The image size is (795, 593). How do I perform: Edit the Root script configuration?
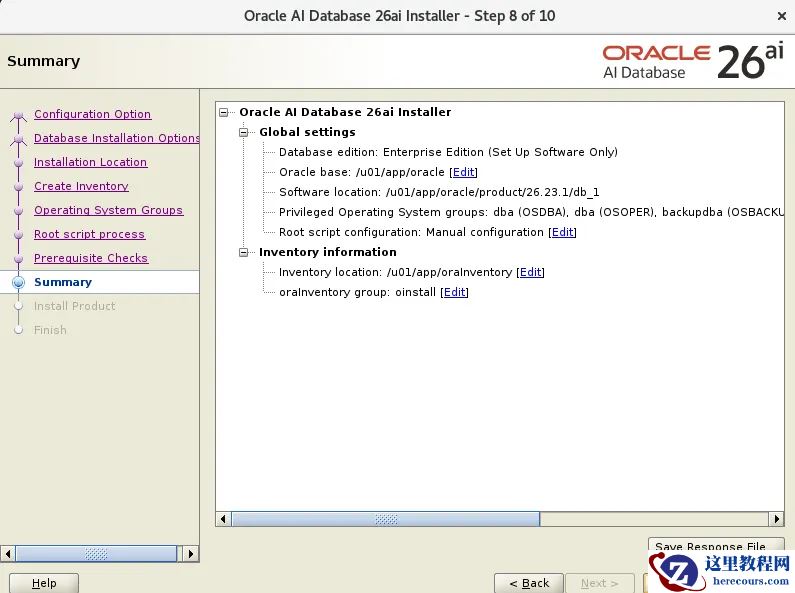point(562,232)
